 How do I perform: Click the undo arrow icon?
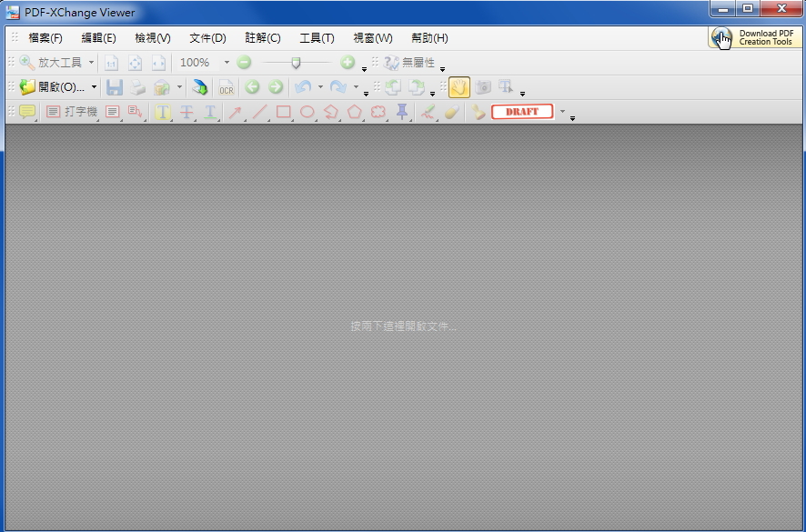click(303, 87)
